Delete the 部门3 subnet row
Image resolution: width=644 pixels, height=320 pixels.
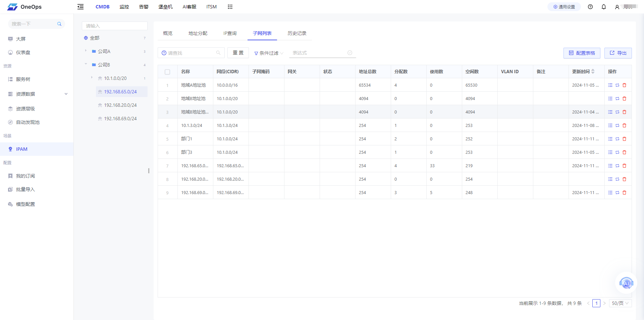[x=624, y=152]
